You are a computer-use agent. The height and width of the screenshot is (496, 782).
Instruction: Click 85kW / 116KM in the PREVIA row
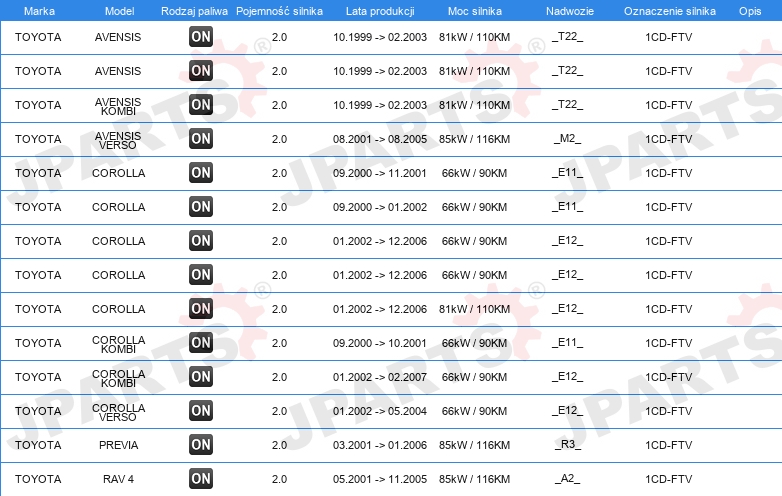[474, 445]
